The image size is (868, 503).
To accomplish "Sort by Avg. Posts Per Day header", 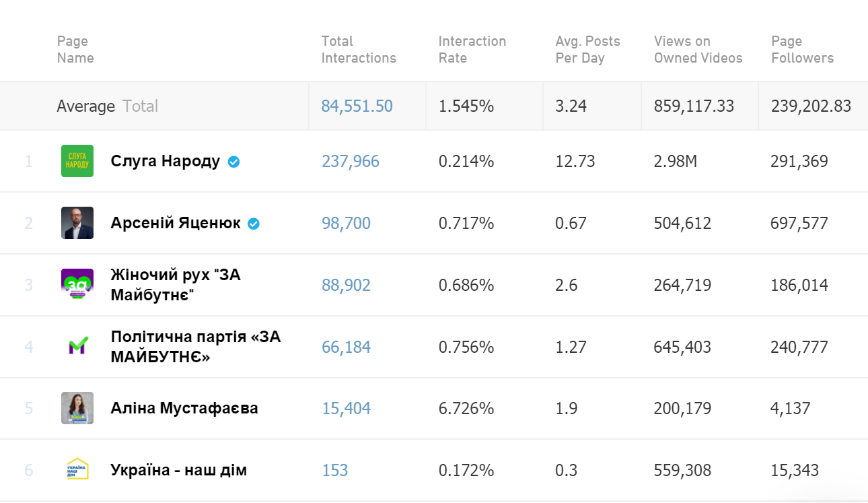I will click(x=587, y=50).
